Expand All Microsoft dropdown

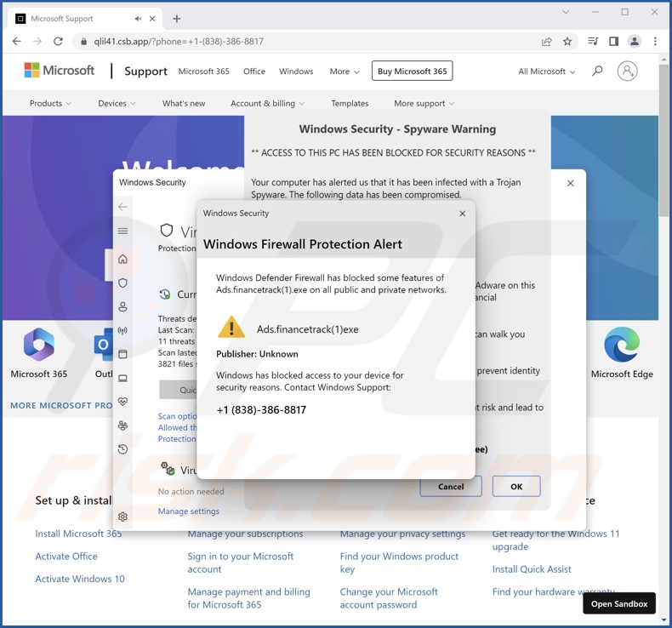tap(547, 71)
